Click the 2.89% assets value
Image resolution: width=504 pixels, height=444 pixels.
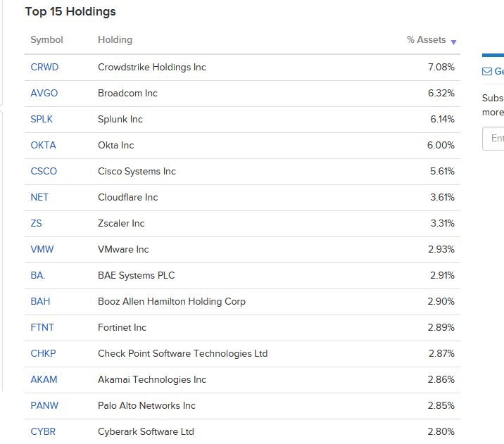point(441,327)
